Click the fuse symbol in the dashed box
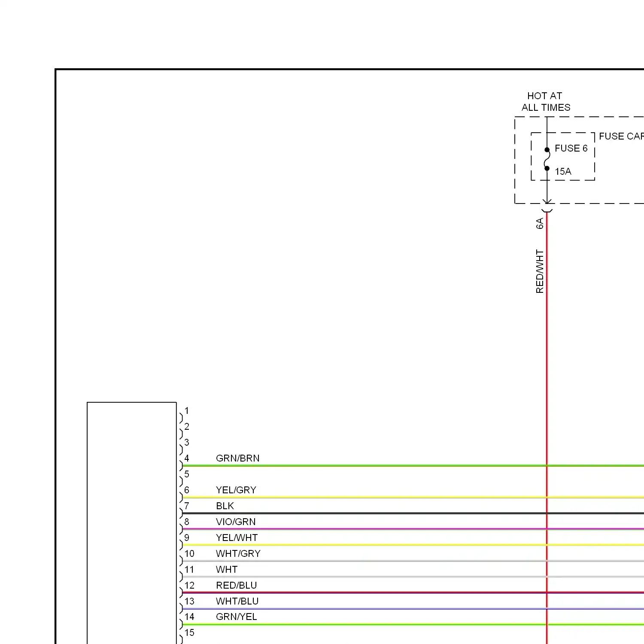Viewport: 644px width, 644px height. [x=547, y=159]
